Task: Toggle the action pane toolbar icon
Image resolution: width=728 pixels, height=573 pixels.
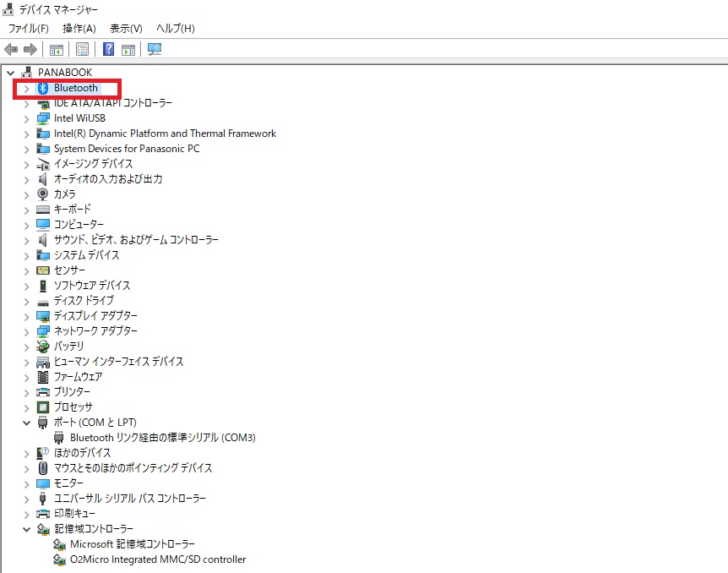Action: pos(128,49)
